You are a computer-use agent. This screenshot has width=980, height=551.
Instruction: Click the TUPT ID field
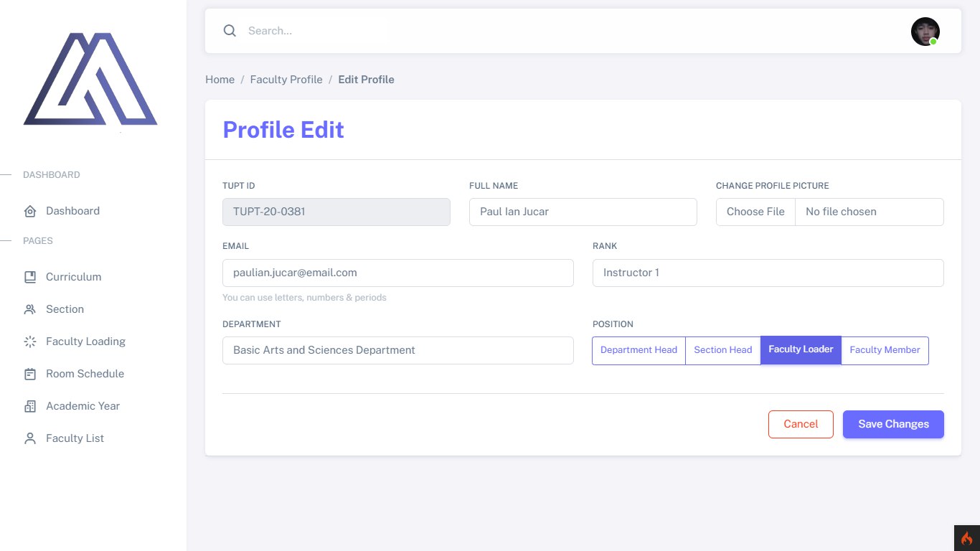[336, 212]
